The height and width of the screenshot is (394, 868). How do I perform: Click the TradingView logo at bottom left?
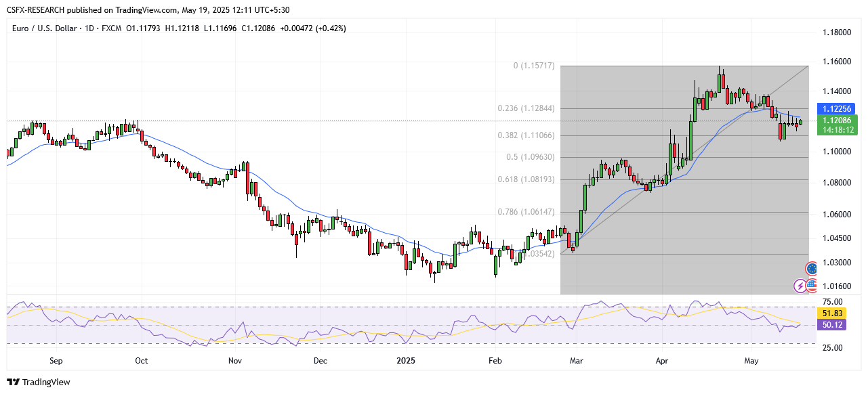39,382
